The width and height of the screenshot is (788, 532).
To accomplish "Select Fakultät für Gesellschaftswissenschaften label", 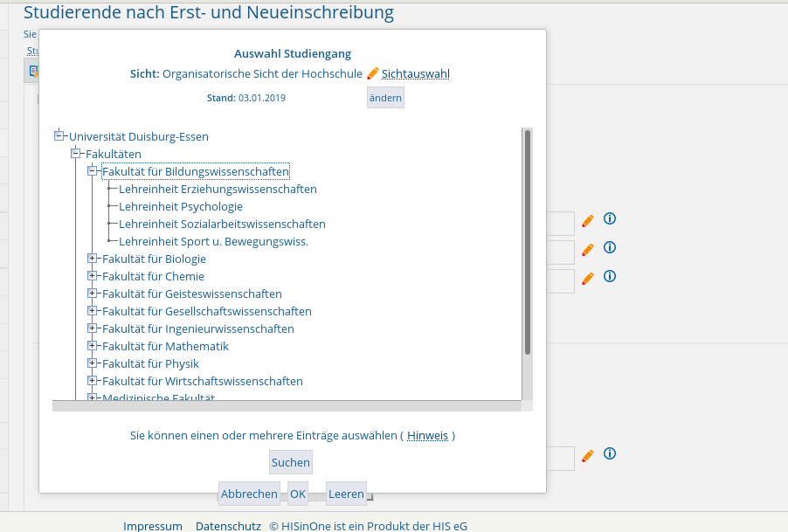I will coord(207,312).
